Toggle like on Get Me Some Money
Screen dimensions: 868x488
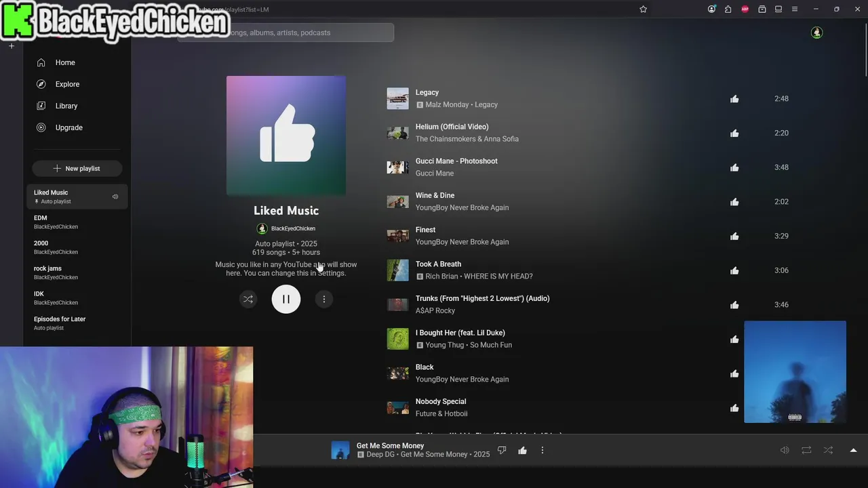point(522,450)
